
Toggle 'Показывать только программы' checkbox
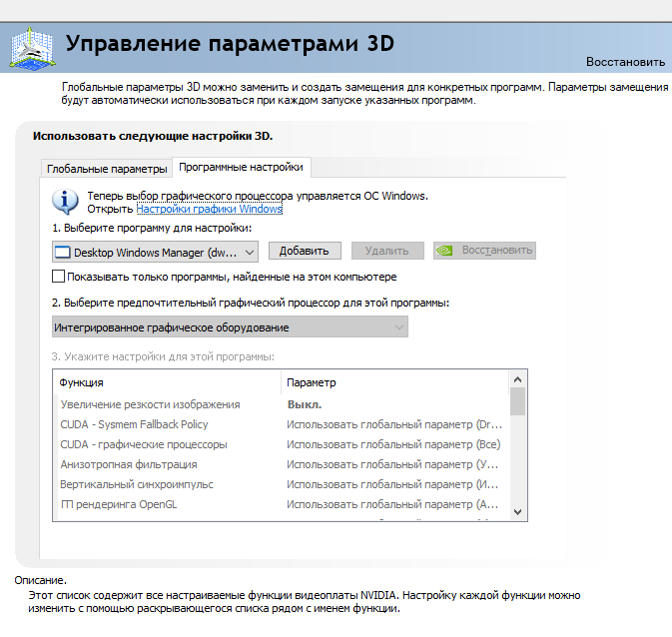click(x=58, y=276)
